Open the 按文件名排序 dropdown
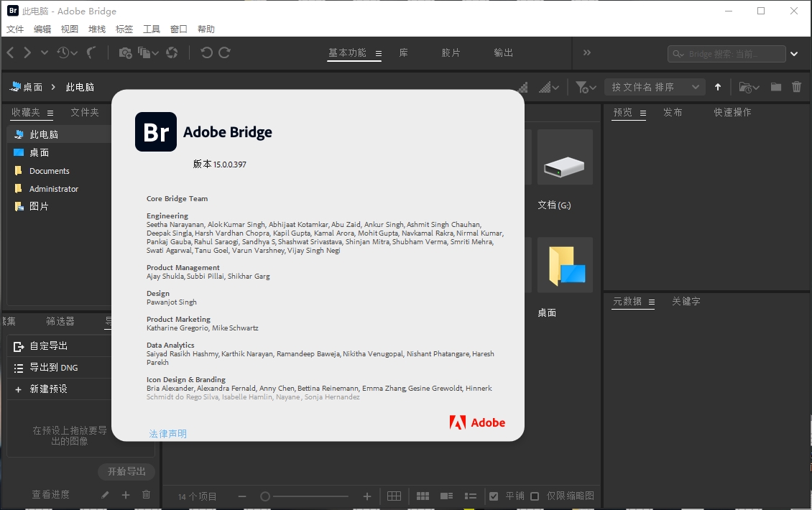This screenshot has width=812, height=510. click(x=654, y=86)
